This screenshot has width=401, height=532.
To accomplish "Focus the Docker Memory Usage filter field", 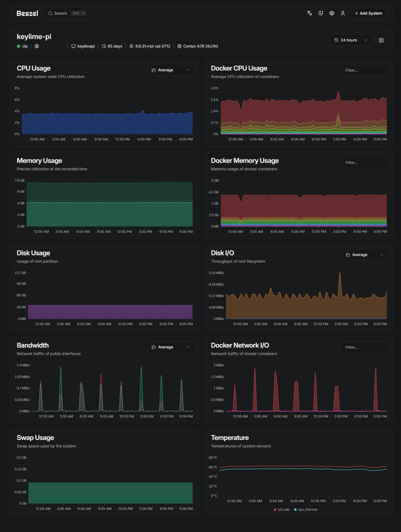I will pos(365,163).
